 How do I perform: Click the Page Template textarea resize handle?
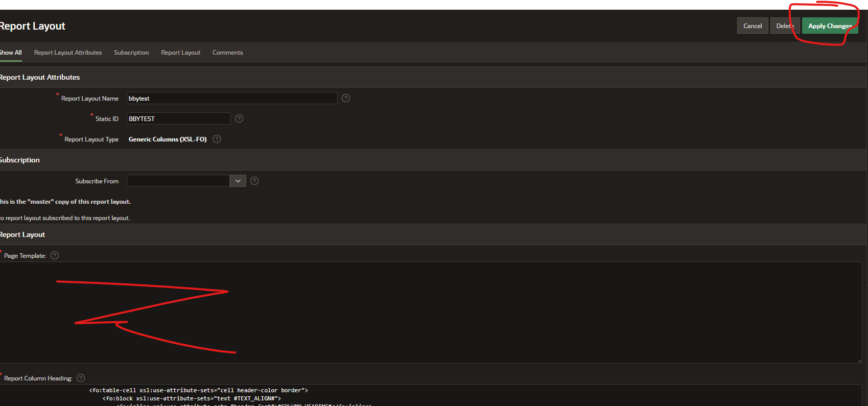point(859,361)
